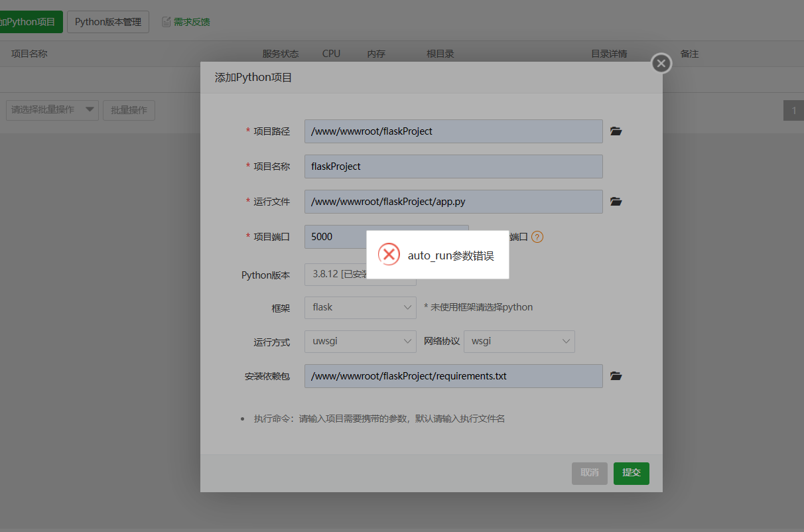
Task: Open folder browser for 项目路径
Action: click(x=616, y=131)
